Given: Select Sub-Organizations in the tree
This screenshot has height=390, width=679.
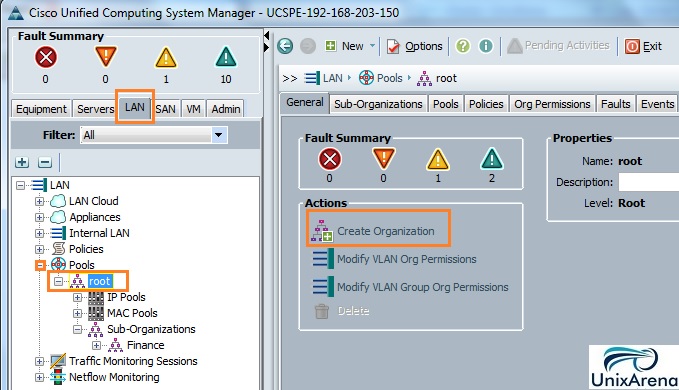Looking at the screenshot, I should coord(151,329).
